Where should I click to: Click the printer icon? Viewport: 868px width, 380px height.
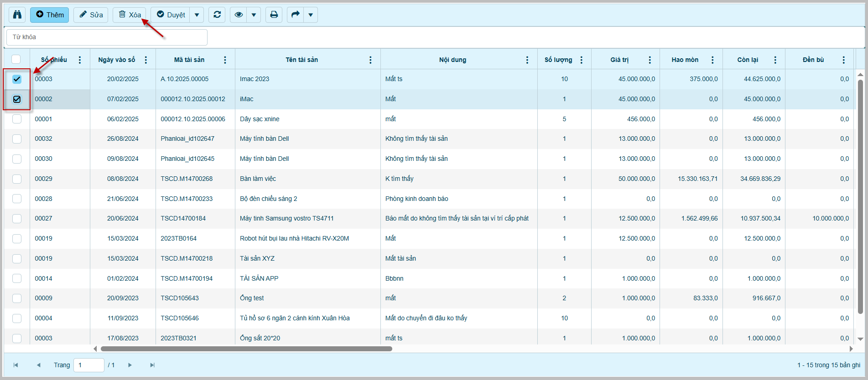[x=274, y=15]
